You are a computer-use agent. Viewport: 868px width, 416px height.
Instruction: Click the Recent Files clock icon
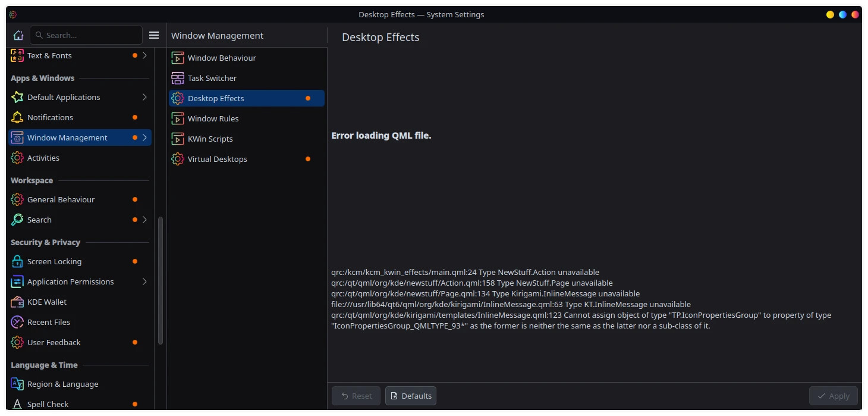(x=17, y=322)
